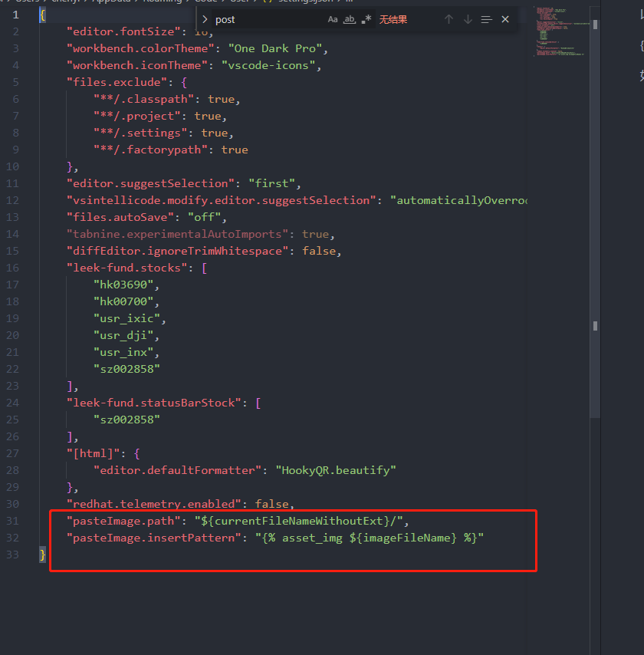Close the find widget
Viewport: 644px width, 655px height.
tap(505, 19)
